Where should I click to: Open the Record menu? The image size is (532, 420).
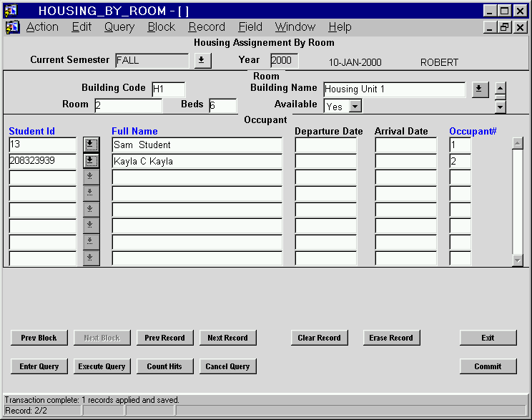[x=207, y=26]
